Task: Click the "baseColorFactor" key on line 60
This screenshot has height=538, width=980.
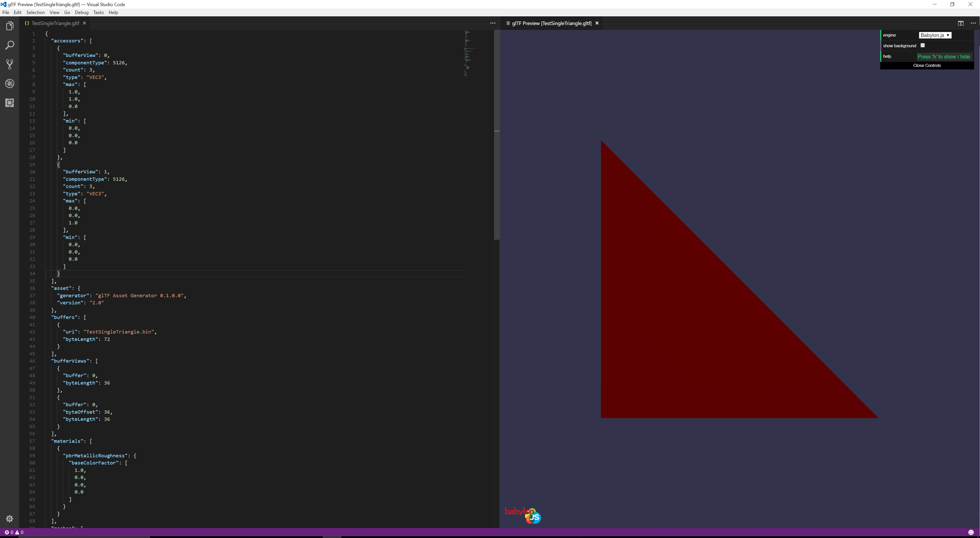Action: [94, 463]
